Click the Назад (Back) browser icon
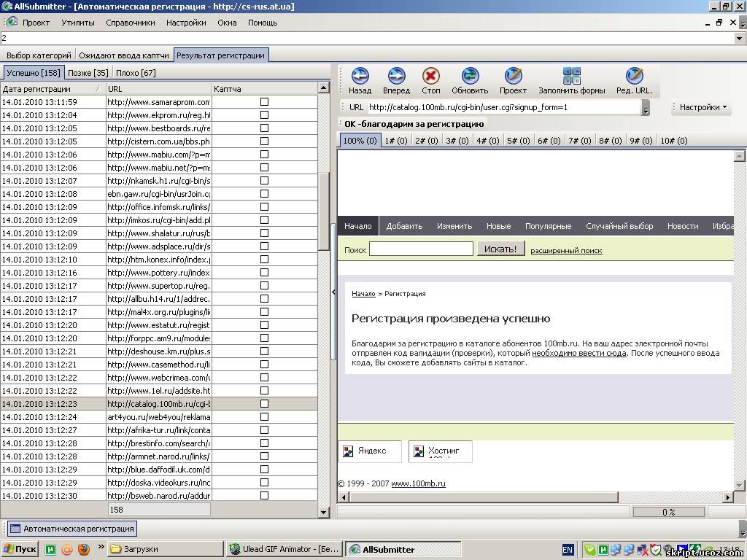 click(x=360, y=76)
